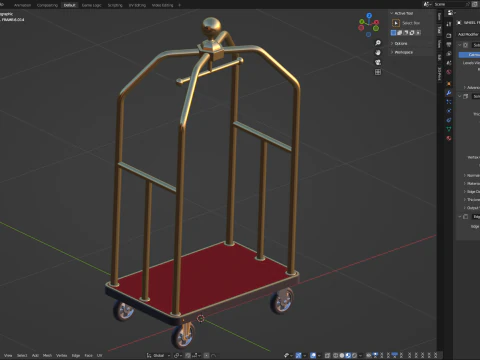This screenshot has height=360, width=480.
Task: Open the properties editor type dropdown
Action: (x=451, y=13)
